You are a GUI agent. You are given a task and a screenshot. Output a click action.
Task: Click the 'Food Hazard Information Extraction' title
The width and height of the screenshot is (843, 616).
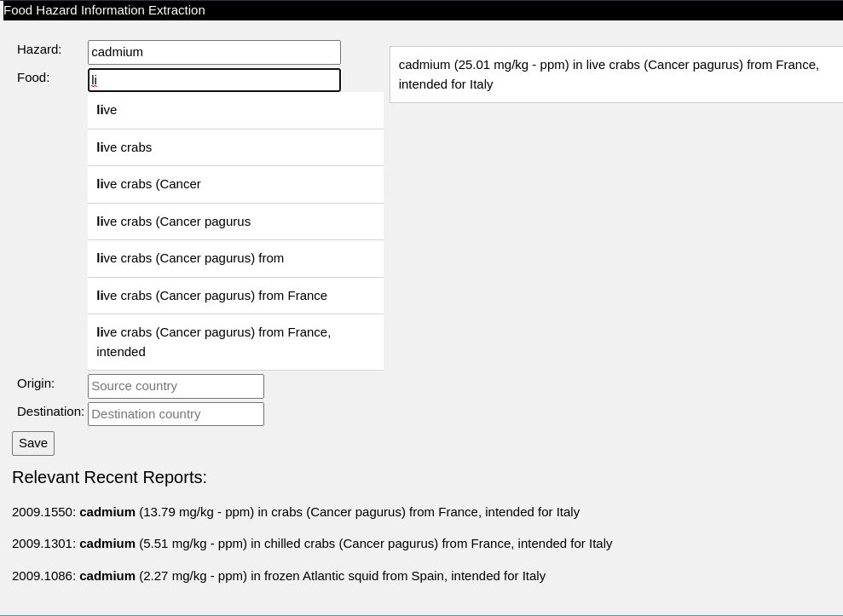[104, 10]
